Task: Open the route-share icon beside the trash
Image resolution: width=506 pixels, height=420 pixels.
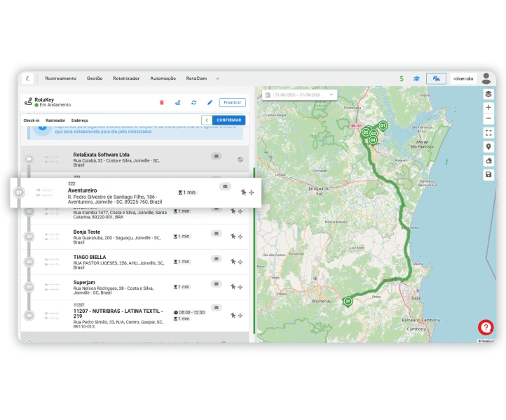Action: click(x=177, y=102)
